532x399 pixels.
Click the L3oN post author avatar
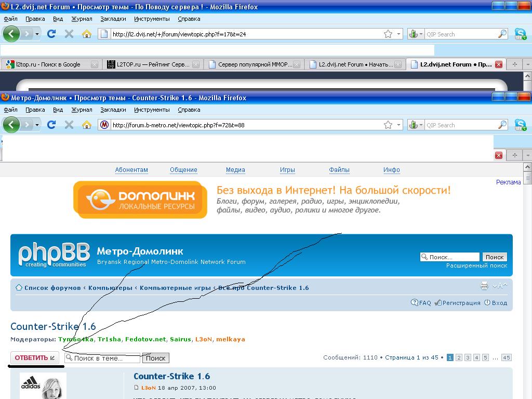click(x=43, y=386)
